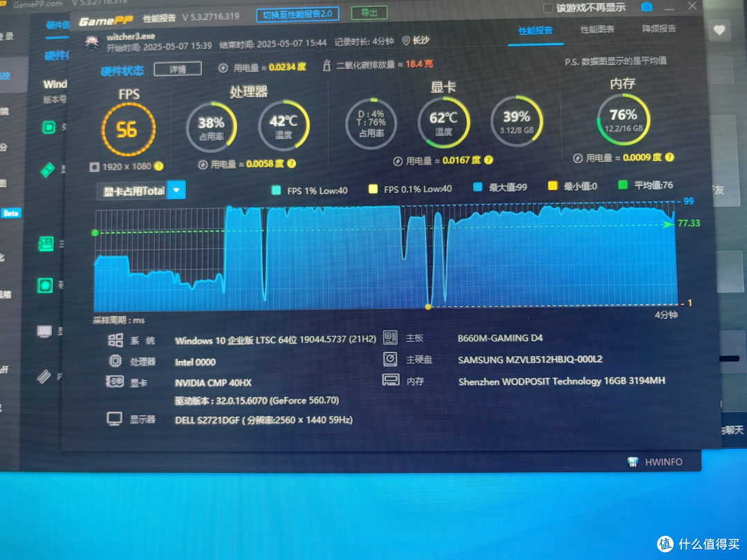The height and width of the screenshot is (560, 747).
Task: Switch to Performance Report 2.0 button
Action: (297, 15)
